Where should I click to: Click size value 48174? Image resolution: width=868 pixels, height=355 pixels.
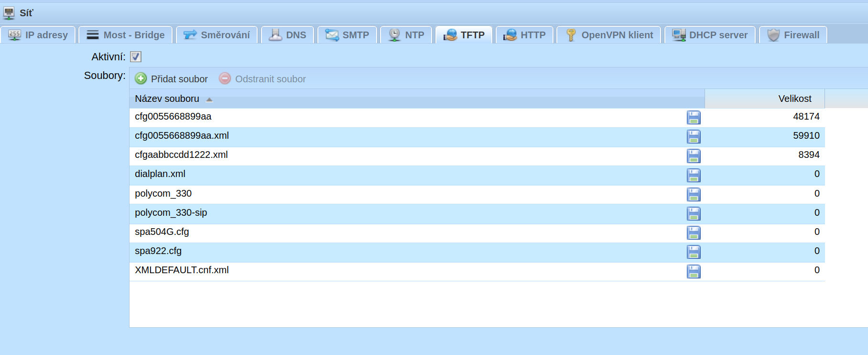(806, 117)
